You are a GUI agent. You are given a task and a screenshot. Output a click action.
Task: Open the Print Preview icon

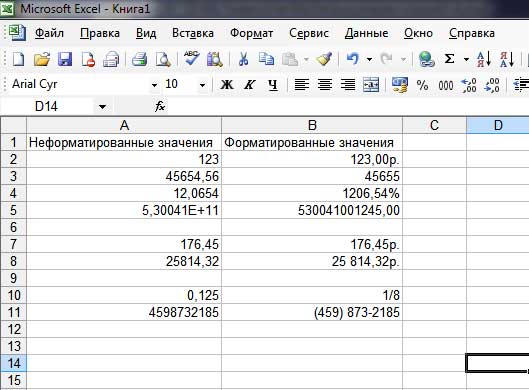coord(163,59)
